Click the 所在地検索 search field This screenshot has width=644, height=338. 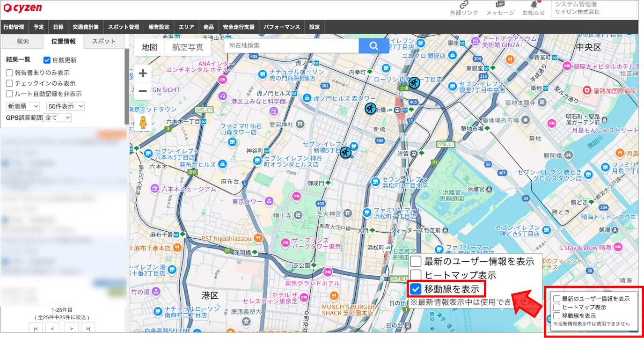tap(292, 46)
